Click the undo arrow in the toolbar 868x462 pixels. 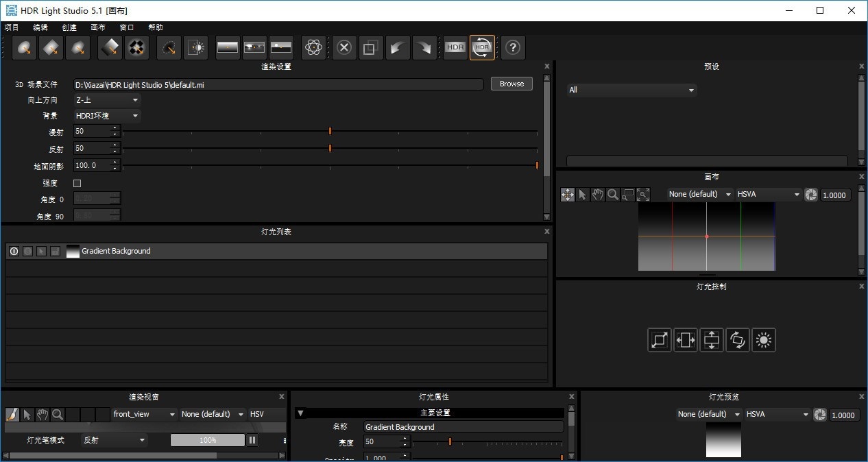point(398,48)
